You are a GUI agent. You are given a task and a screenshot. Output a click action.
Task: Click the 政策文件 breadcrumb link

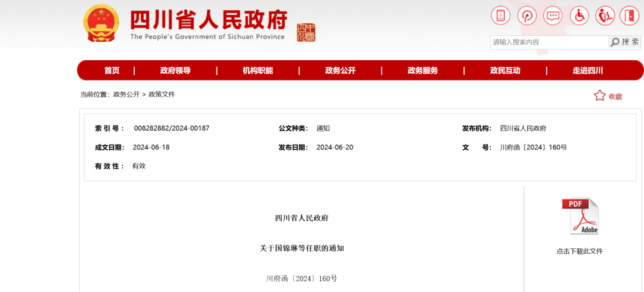162,94
